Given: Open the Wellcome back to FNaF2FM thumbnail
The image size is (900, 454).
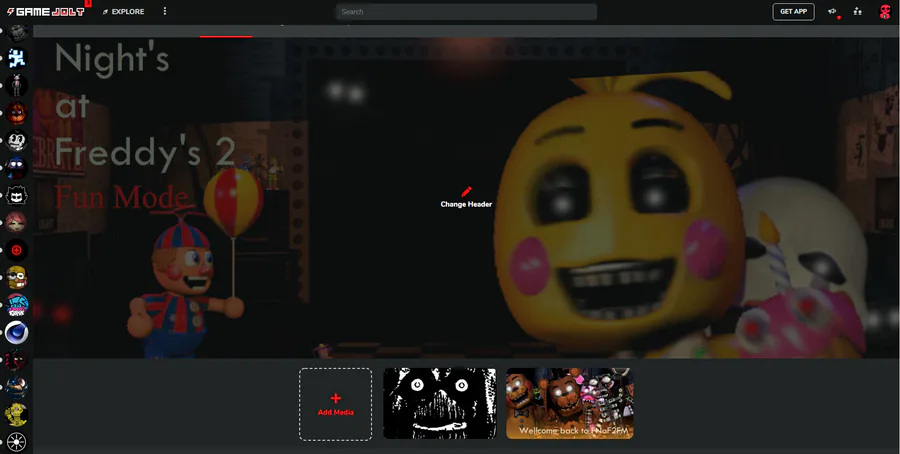Looking at the screenshot, I should pos(570,403).
